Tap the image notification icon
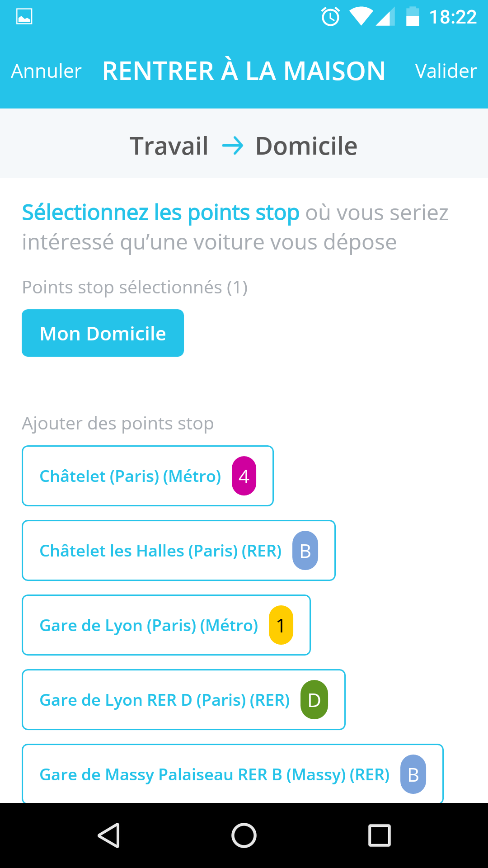Image resolution: width=488 pixels, height=868 pixels. (24, 17)
